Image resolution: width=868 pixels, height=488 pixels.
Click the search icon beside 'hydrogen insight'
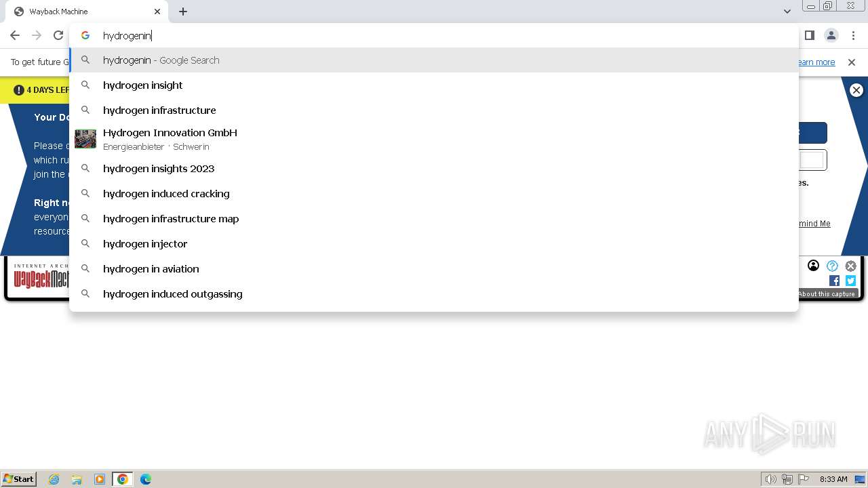85,85
